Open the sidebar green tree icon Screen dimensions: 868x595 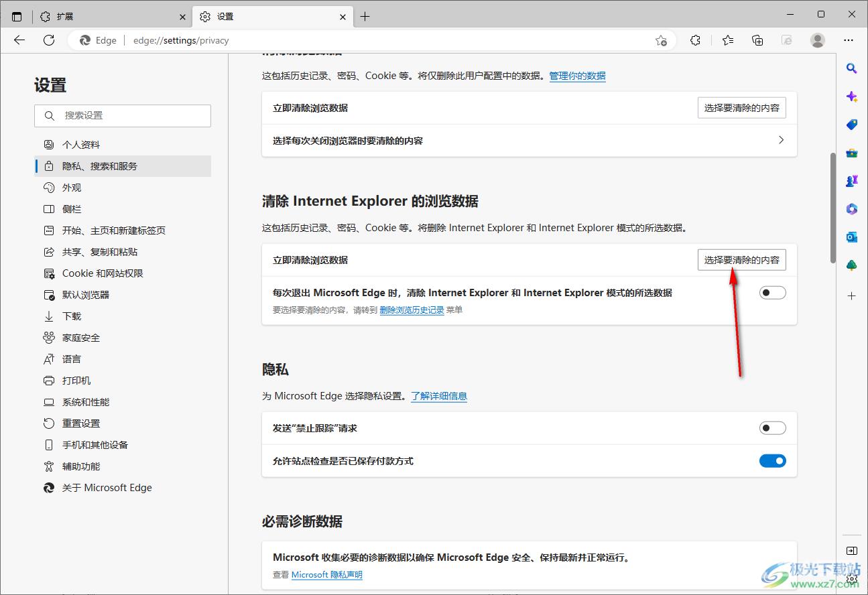[x=852, y=265]
